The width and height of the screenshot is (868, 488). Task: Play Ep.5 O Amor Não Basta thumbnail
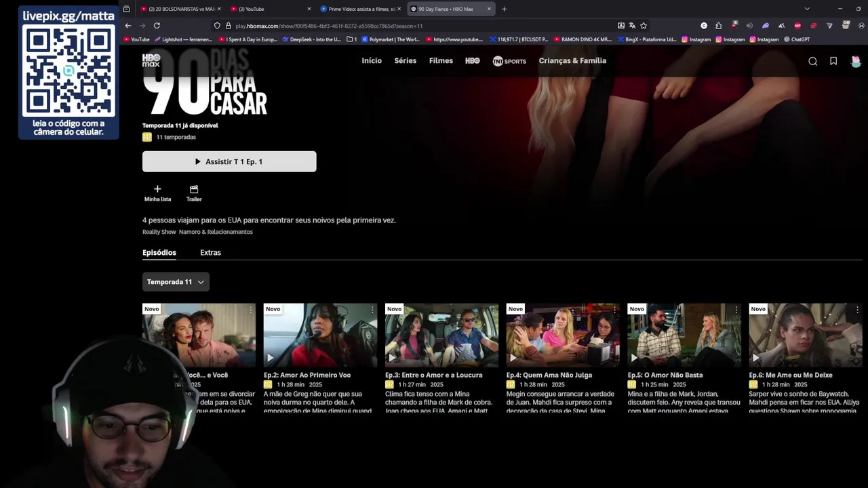coord(684,335)
